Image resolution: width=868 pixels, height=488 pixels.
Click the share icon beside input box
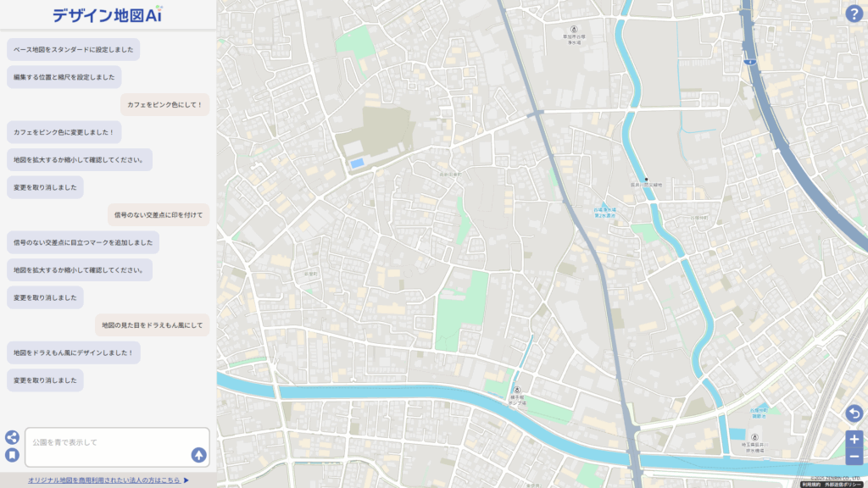tap(12, 437)
